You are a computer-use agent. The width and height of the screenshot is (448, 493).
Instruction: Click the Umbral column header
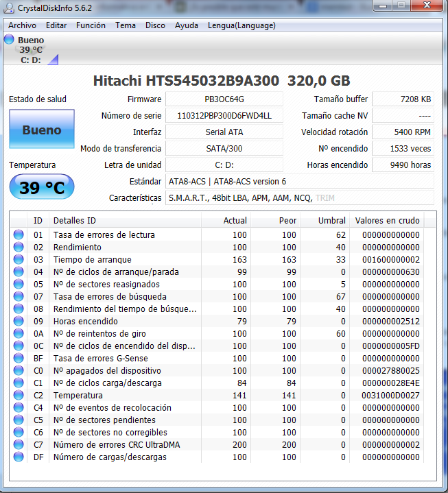point(325,220)
